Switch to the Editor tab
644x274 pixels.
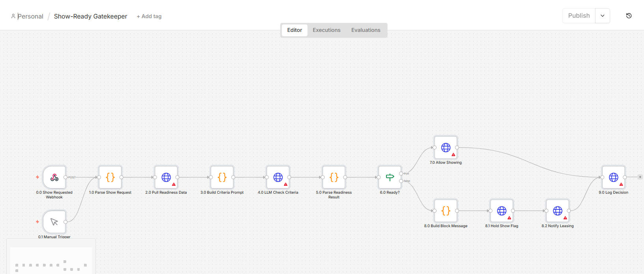pos(295,30)
